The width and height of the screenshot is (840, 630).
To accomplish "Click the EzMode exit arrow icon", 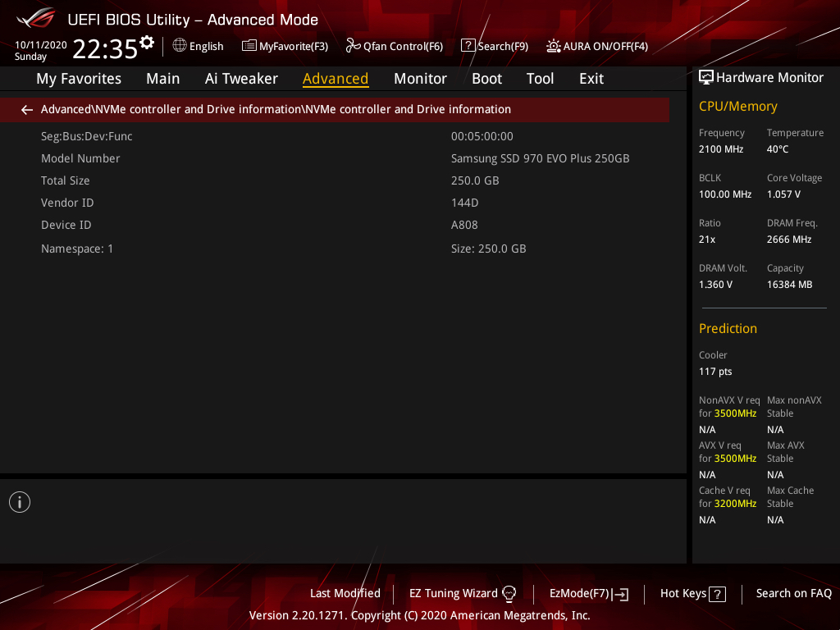I will coord(620,594).
